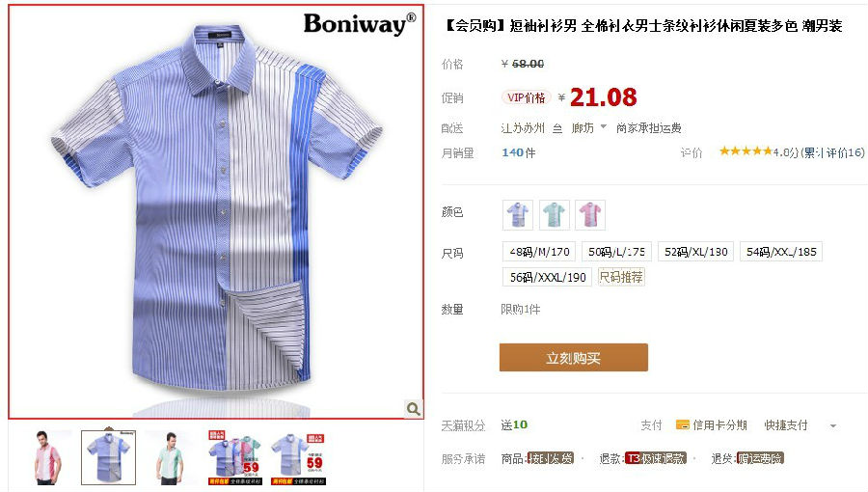Open the 累计评价 reviews link
The width and height of the screenshot is (868, 492).
click(833, 152)
